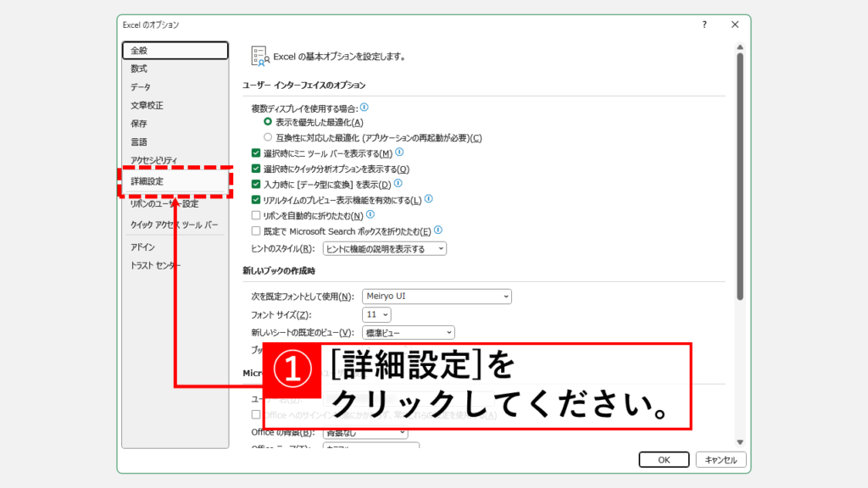868x488 pixels.
Task: Select 互換性に対応した最適化 radio button
Action: coord(268,137)
